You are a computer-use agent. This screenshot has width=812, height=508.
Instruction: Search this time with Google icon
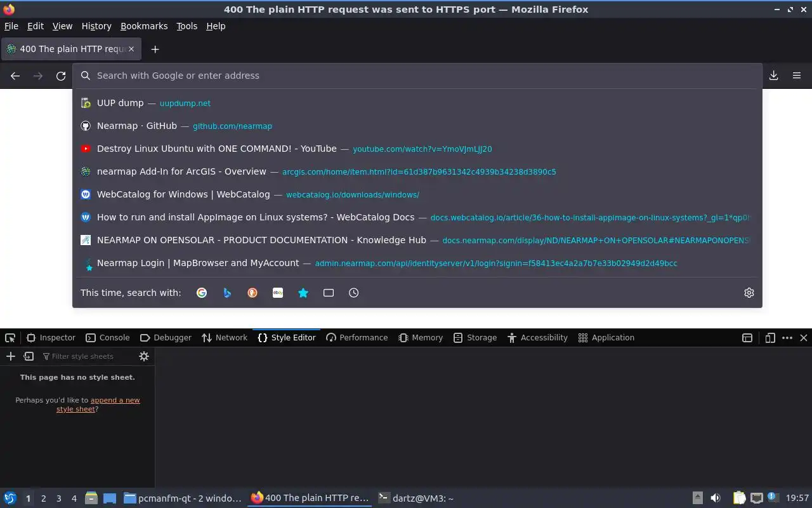202,293
